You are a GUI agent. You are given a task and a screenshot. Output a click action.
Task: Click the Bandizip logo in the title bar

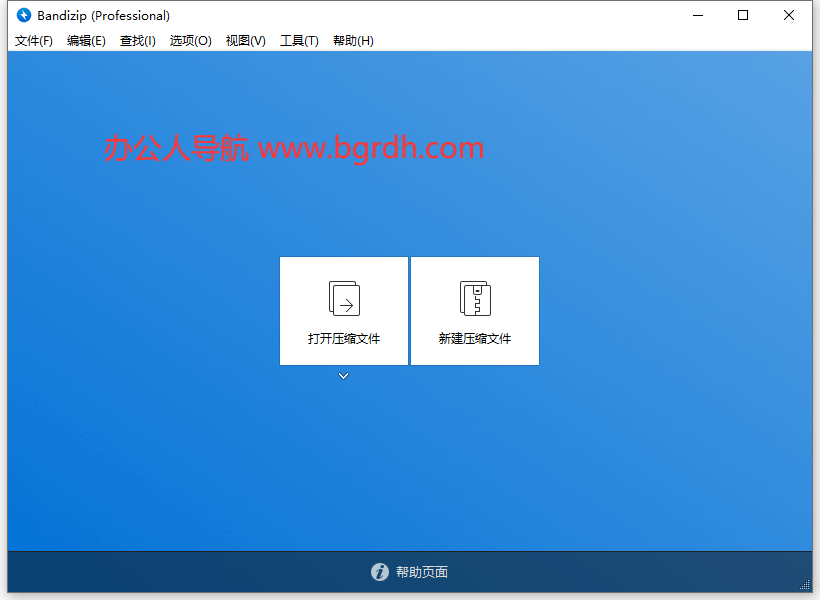click(22, 15)
